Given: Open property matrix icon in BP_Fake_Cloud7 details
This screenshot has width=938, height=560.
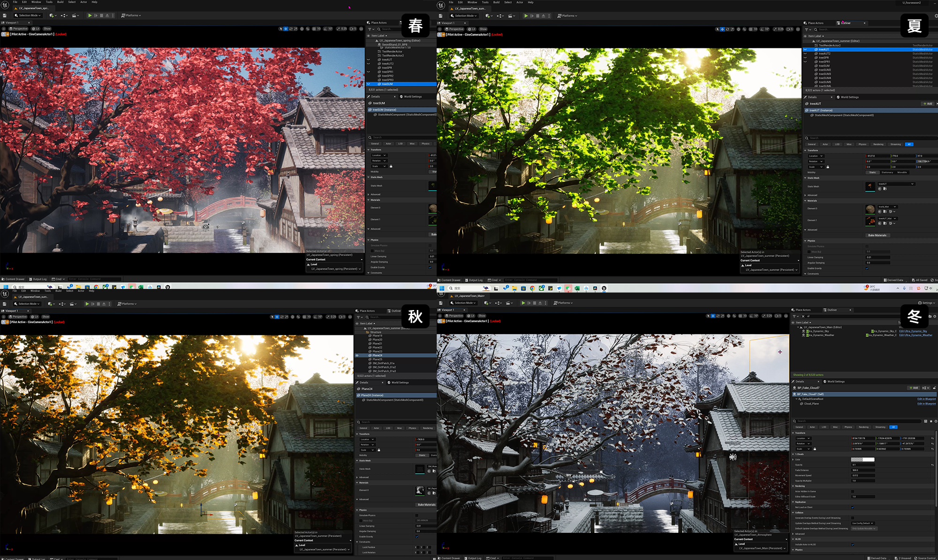Looking at the screenshot, I should coord(925,421).
